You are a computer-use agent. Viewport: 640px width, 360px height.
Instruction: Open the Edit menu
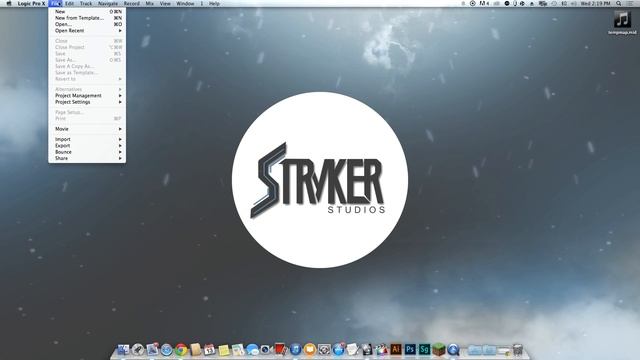69,3
